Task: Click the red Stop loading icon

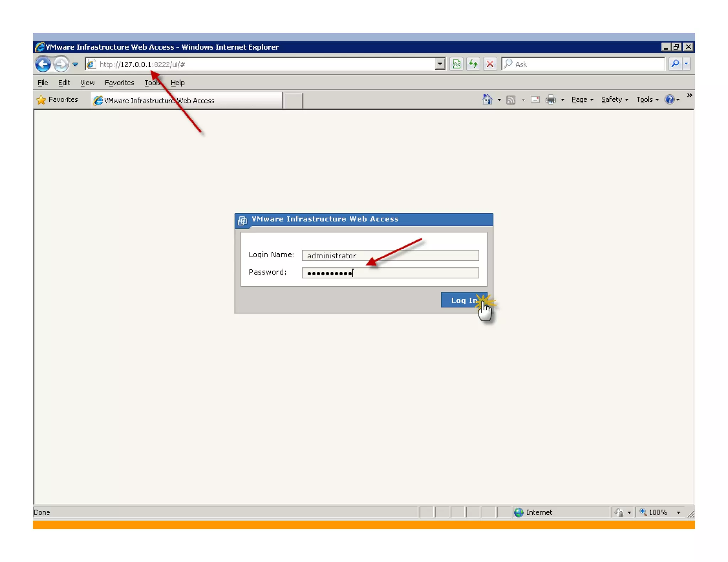Action: coord(490,64)
